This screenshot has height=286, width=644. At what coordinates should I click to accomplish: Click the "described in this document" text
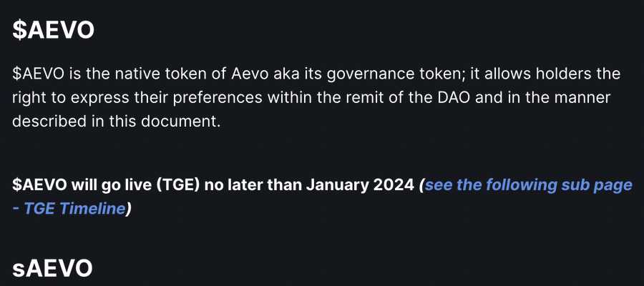click(x=114, y=121)
